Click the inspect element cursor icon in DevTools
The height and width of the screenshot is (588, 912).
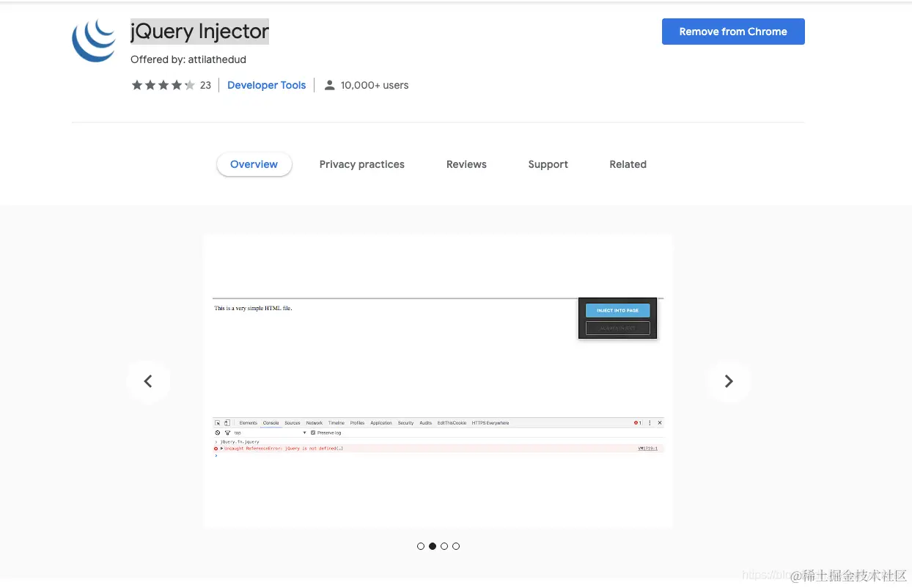tap(218, 423)
